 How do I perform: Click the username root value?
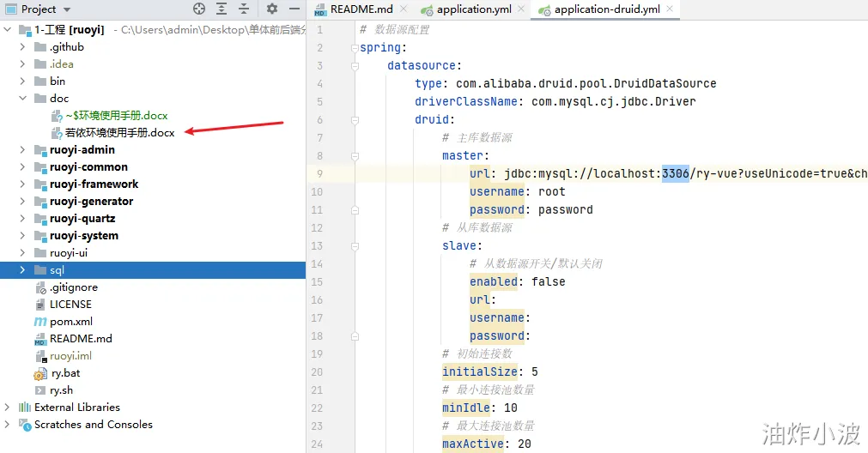click(551, 192)
